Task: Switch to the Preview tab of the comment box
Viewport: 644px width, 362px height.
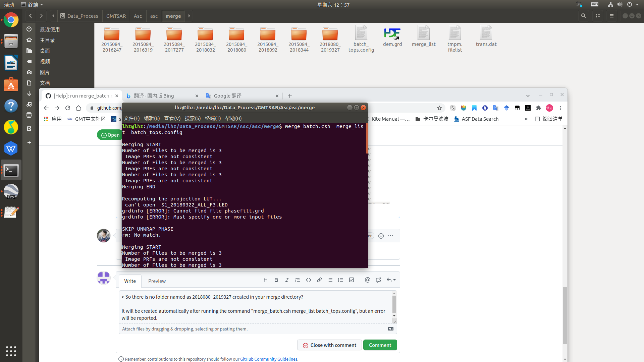Action: coord(157,281)
